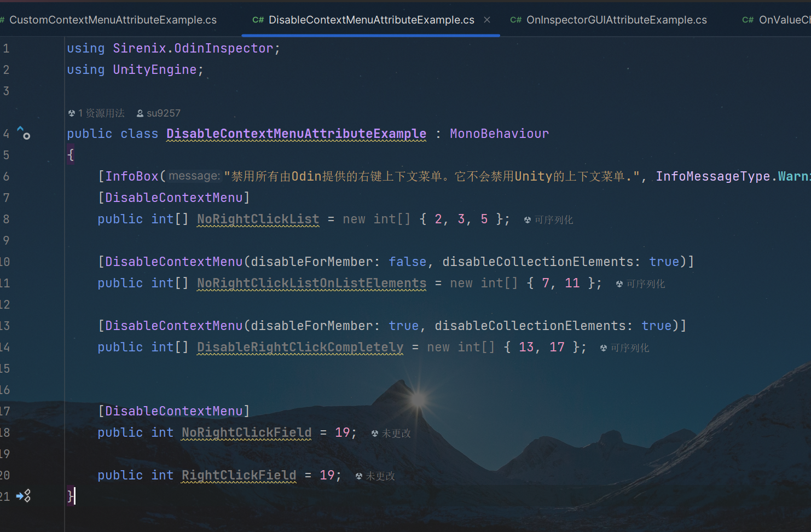Viewport: 811px width, 532px height.
Task: Click the Unity icon beside "1 资源用法"
Action: (72, 113)
